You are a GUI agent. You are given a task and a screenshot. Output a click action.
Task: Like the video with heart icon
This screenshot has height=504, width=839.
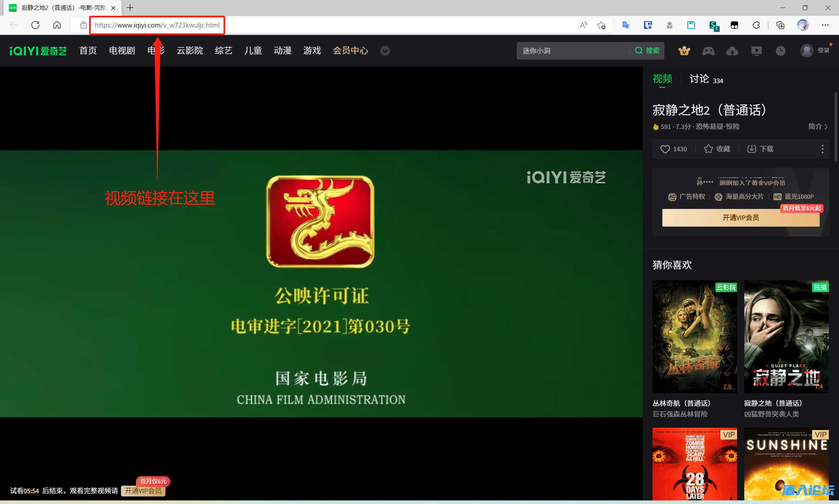(x=665, y=149)
